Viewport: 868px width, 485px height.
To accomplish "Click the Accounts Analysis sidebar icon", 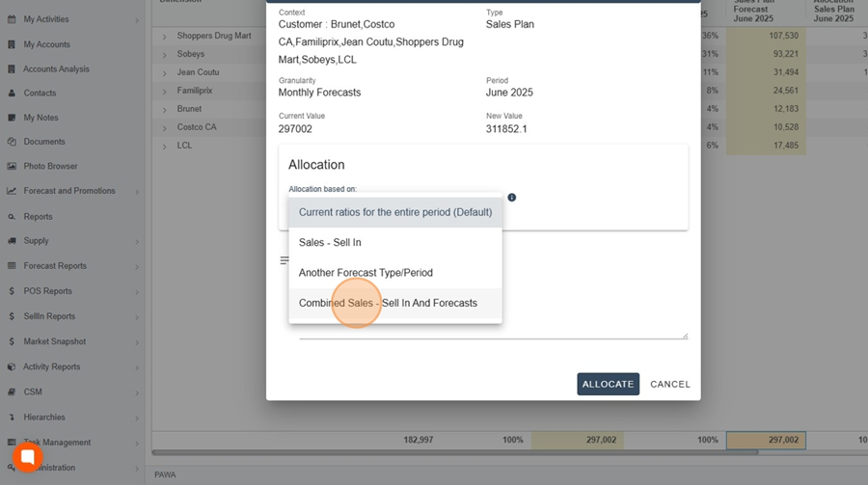I will [12, 69].
